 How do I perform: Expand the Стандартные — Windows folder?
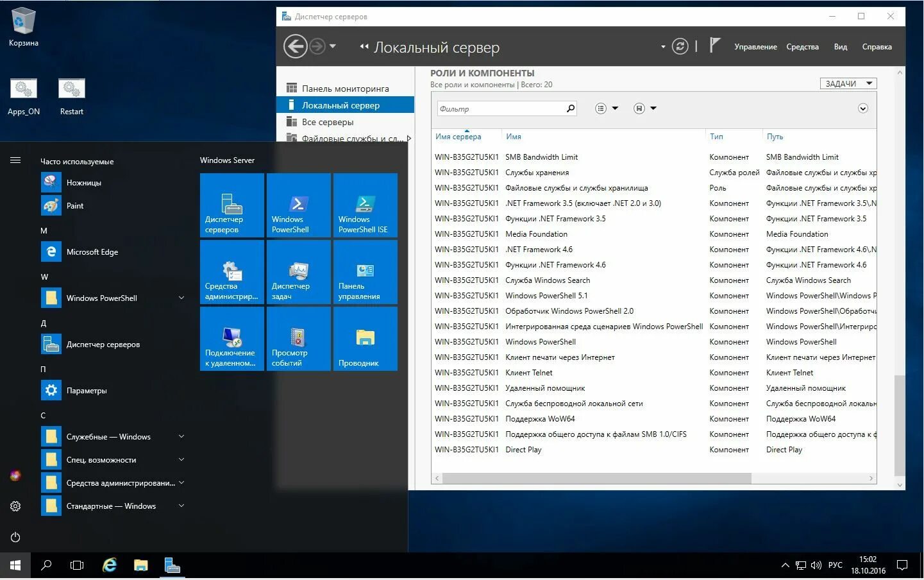coord(181,506)
